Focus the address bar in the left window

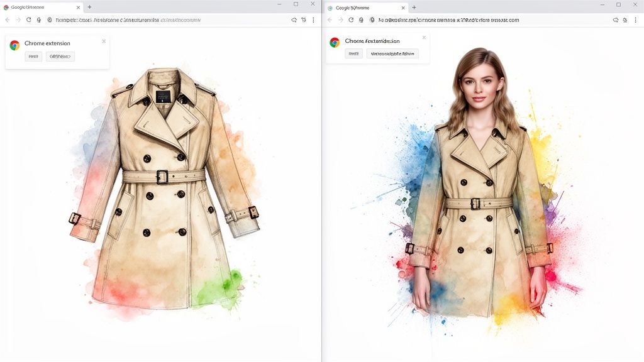click(x=166, y=19)
